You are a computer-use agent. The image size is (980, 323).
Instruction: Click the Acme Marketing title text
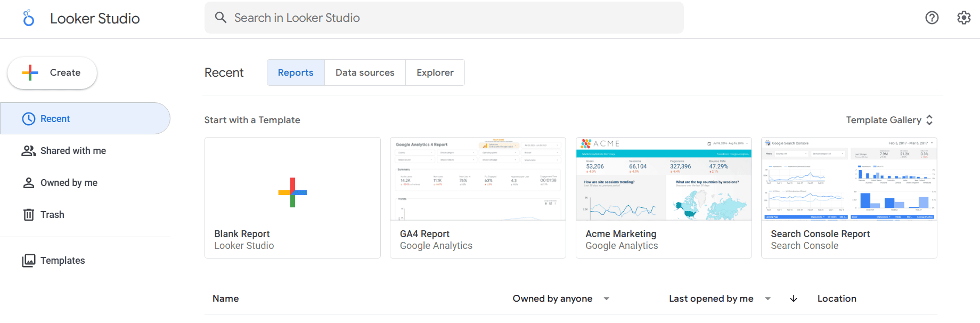coord(621,234)
